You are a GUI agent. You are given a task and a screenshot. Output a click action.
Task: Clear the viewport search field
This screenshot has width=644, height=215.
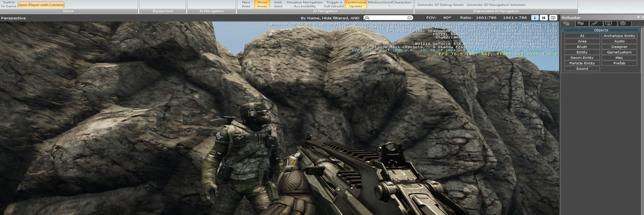point(410,18)
